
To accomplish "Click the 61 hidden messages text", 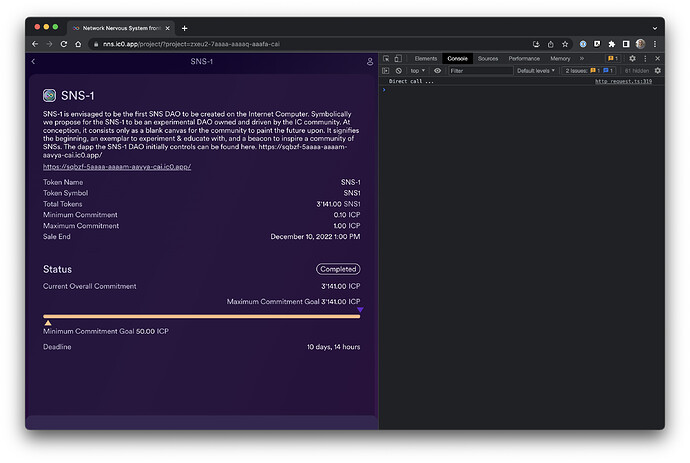I will pyautogui.click(x=636, y=70).
